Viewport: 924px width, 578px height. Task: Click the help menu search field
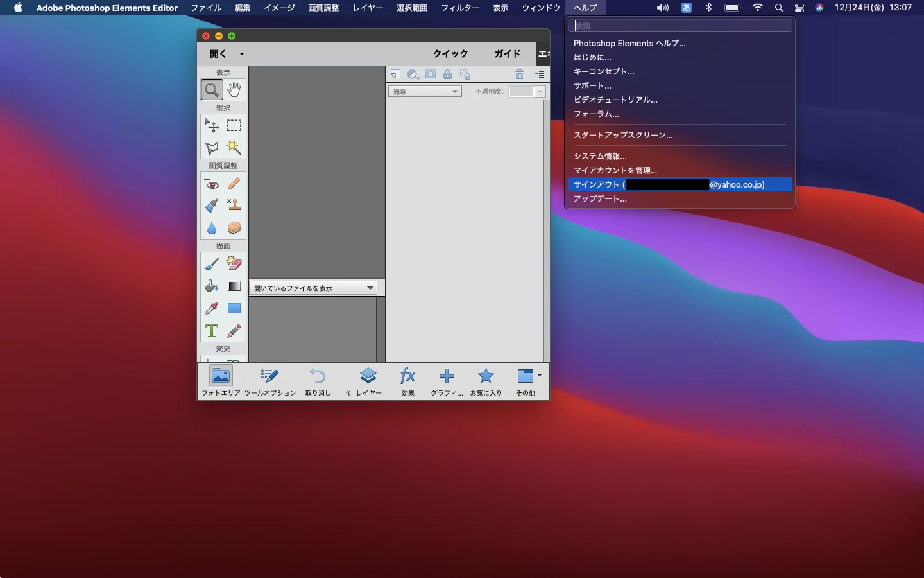680,26
